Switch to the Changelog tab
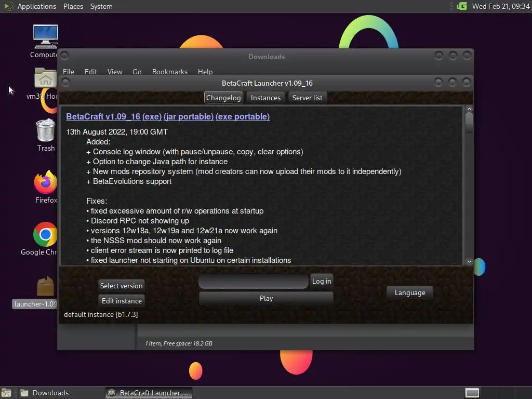This screenshot has width=532, height=399. (x=223, y=98)
